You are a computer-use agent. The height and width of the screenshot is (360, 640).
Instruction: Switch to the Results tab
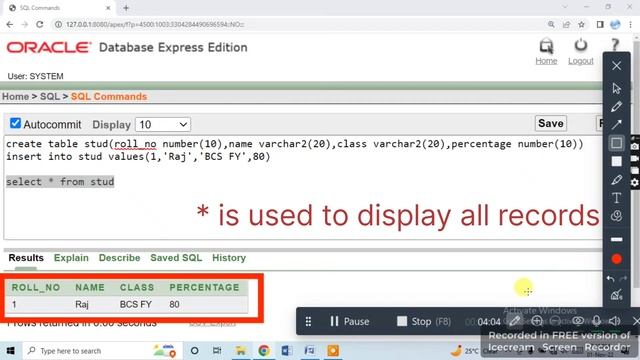pos(26,258)
